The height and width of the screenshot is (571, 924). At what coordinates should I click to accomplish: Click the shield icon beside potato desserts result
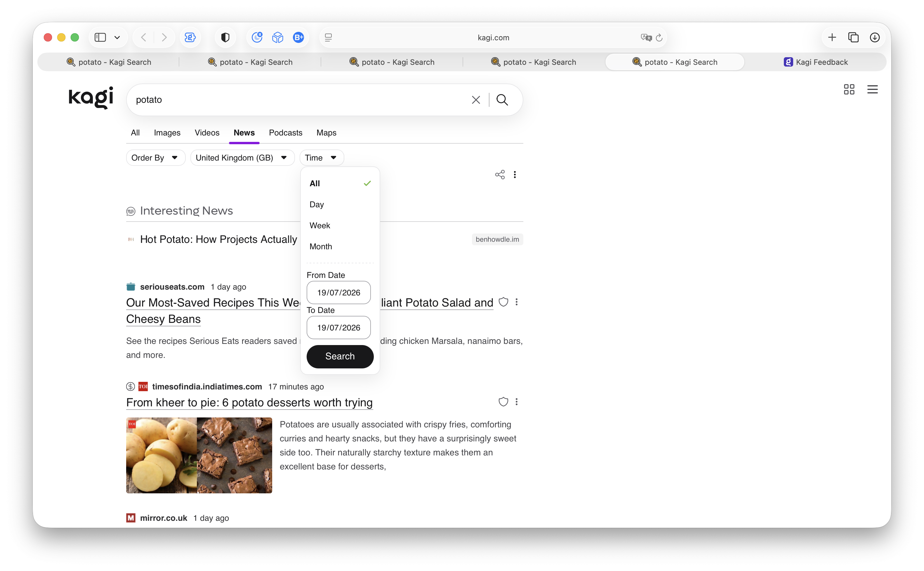(503, 402)
